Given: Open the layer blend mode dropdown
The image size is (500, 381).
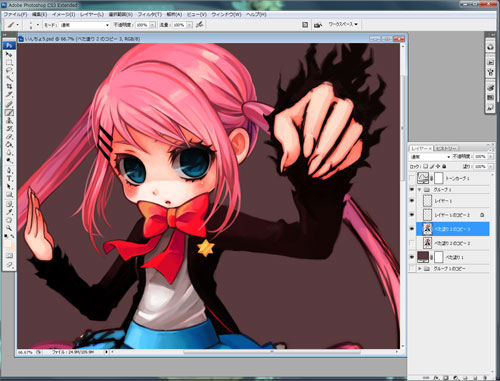Looking at the screenshot, I should (x=430, y=157).
